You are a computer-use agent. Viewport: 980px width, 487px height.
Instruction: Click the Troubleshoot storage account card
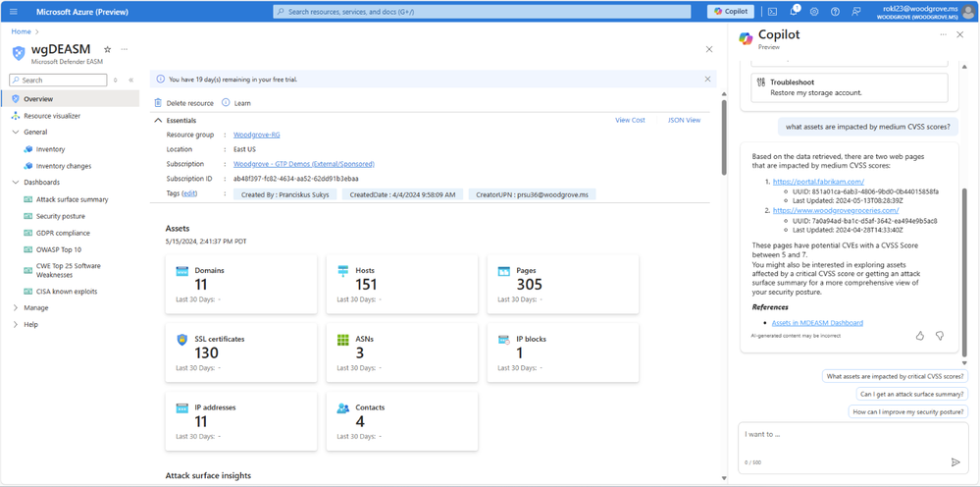(850, 87)
